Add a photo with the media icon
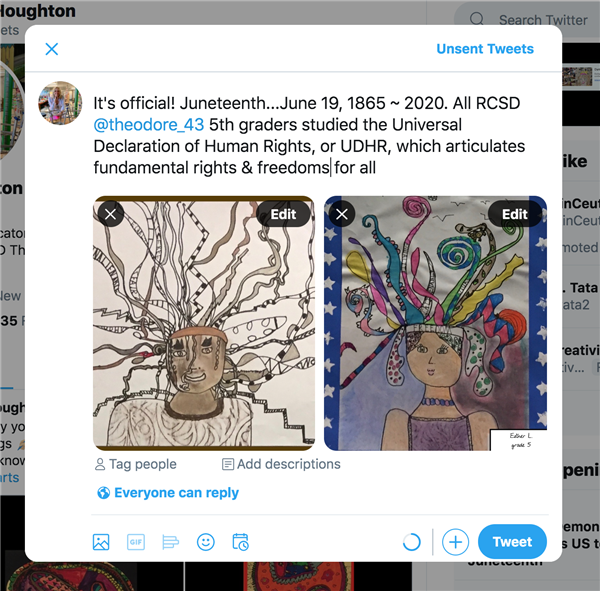 [x=101, y=542]
